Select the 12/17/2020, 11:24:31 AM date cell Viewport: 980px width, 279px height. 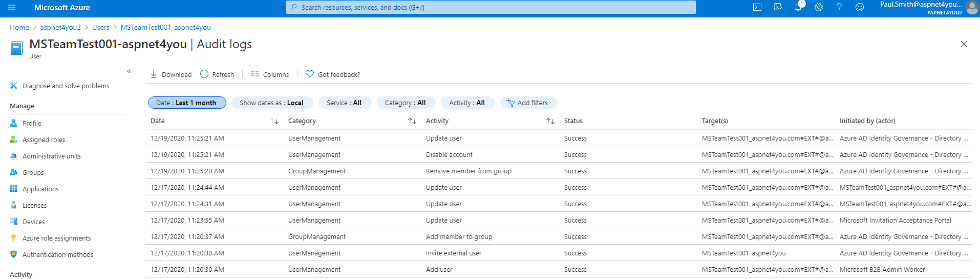pyautogui.click(x=187, y=204)
